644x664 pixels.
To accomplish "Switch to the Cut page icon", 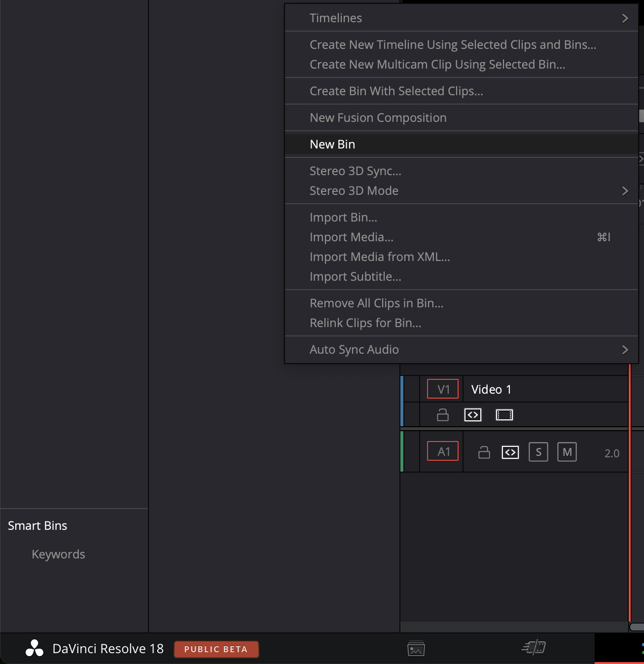I will [x=534, y=649].
